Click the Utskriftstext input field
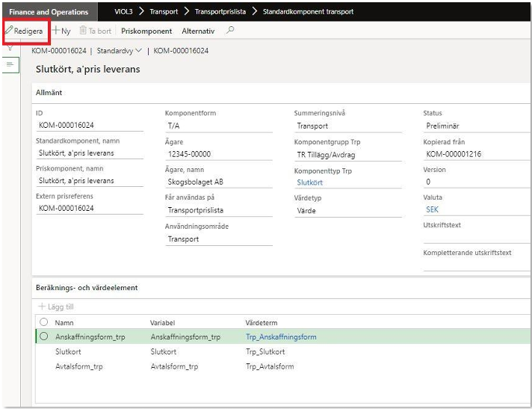This screenshot has height=409, width=532. point(476,236)
